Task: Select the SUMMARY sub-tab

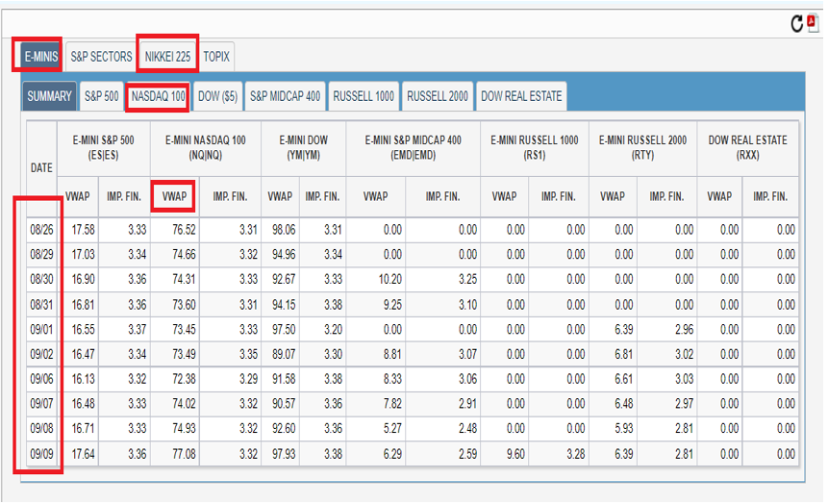Action: pos(49,96)
